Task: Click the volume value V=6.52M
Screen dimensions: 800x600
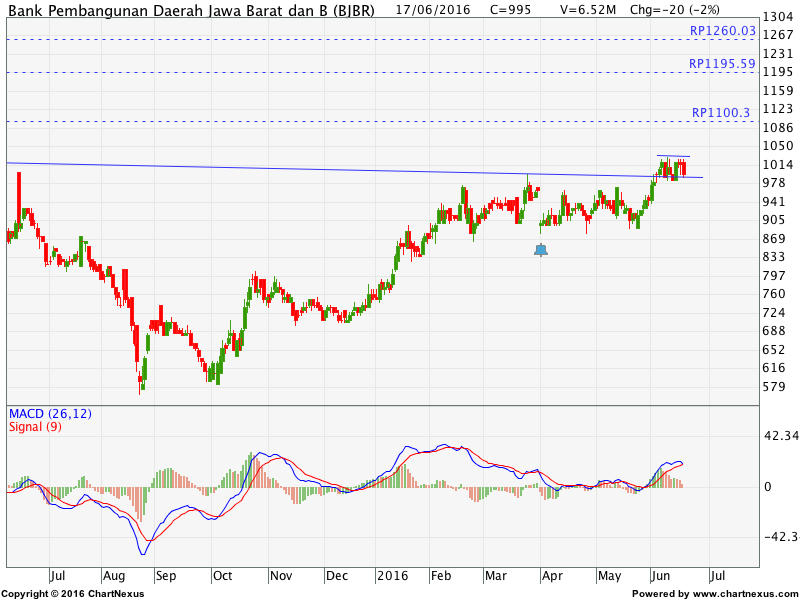Action: (588, 10)
